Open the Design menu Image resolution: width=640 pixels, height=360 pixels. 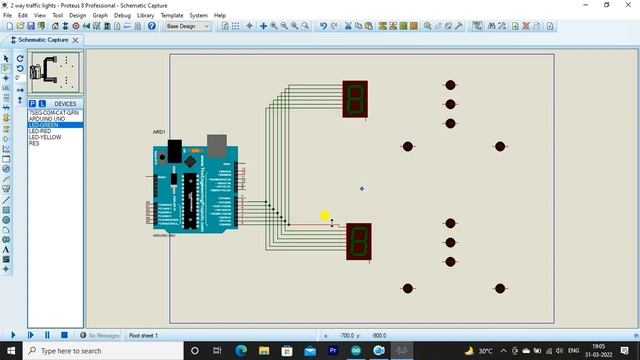click(x=78, y=16)
